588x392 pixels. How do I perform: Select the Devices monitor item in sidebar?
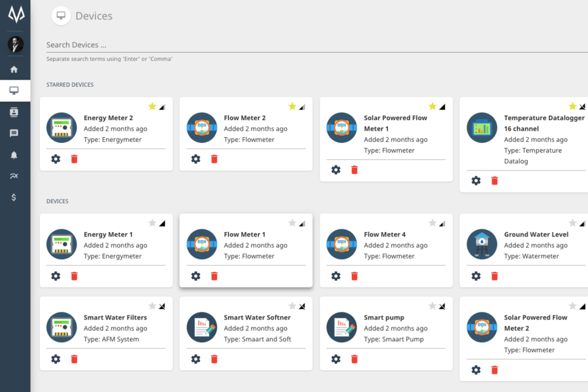[14, 91]
